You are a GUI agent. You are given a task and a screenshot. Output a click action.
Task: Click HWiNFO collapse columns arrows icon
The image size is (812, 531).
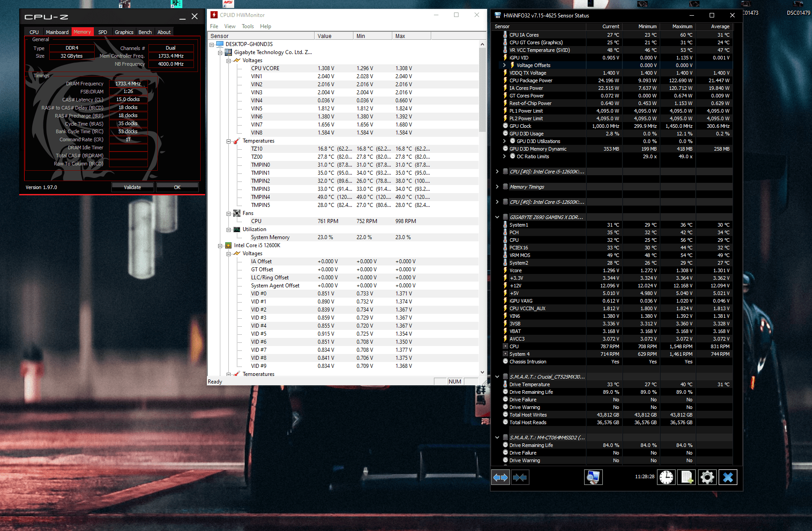[520, 477]
